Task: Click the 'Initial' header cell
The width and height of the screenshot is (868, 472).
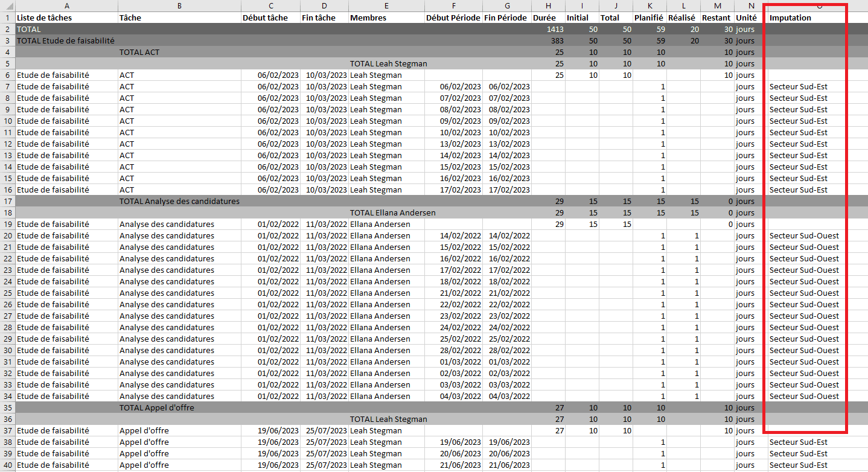Action: [x=582, y=18]
